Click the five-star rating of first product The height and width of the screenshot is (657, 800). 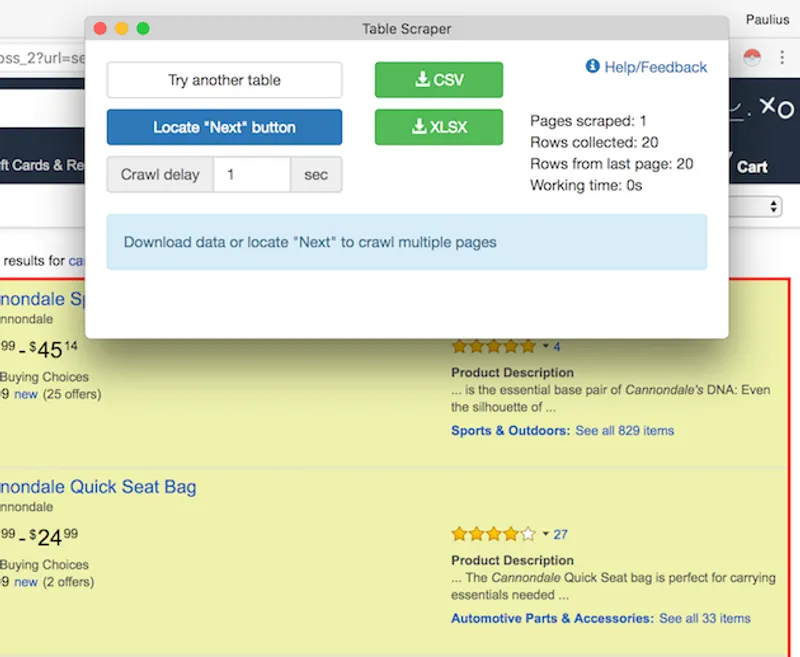coord(493,347)
